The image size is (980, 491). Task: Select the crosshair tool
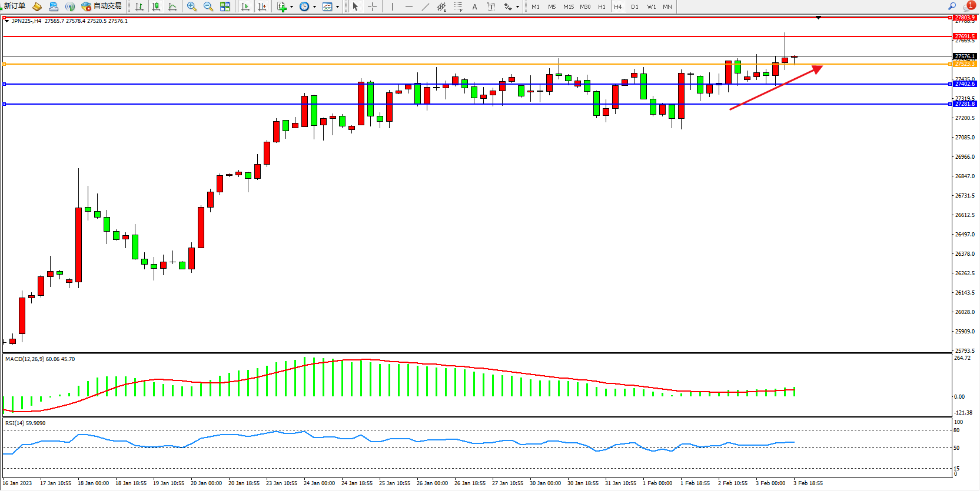click(x=372, y=6)
